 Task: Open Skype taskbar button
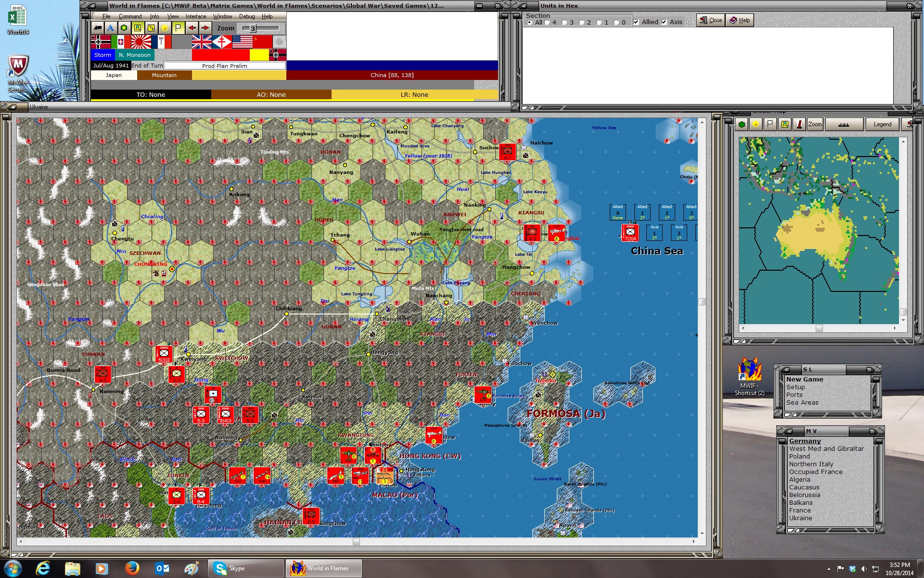pos(246,568)
